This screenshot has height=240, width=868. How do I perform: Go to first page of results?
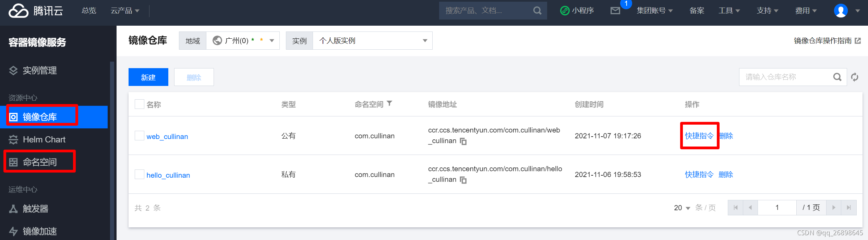click(735, 207)
